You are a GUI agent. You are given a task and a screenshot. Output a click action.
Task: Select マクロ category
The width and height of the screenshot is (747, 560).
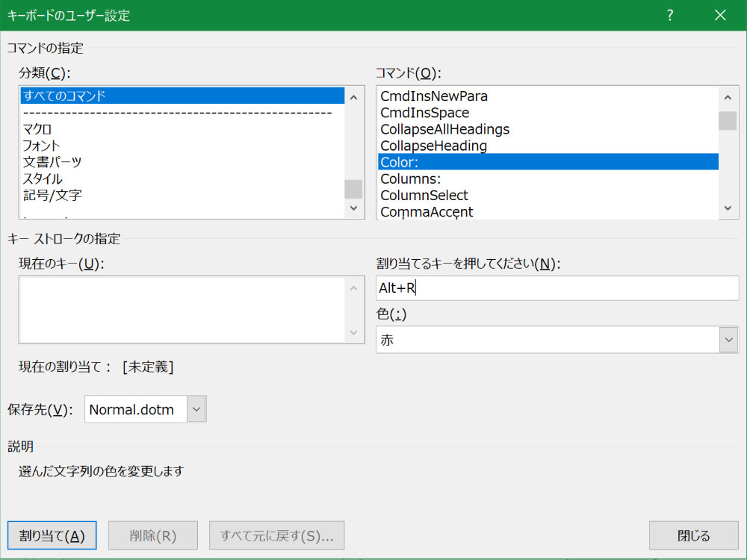[182, 129]
